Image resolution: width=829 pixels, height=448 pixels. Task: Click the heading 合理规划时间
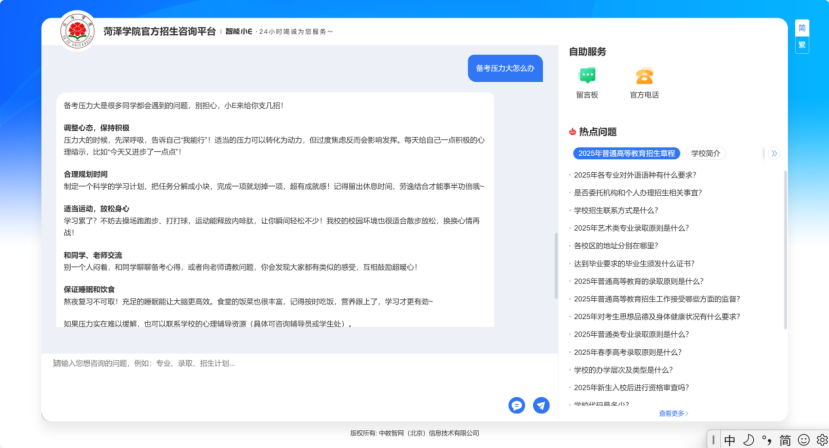click(86, 174)
